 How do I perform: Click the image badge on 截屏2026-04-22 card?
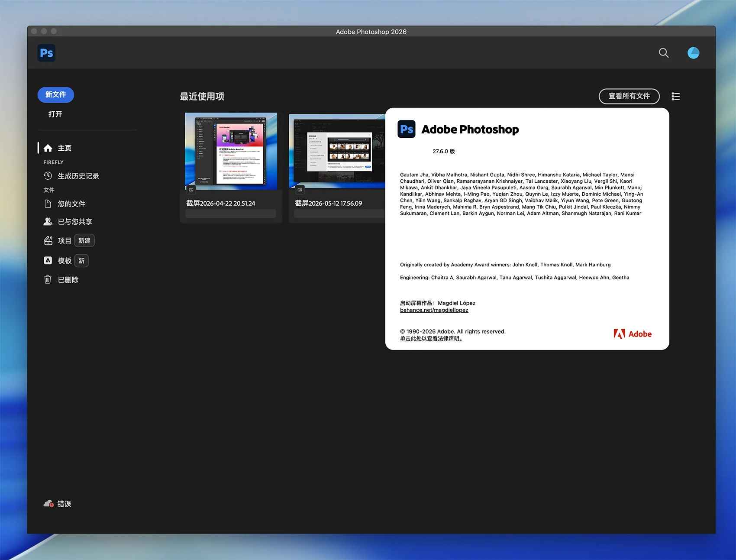(x=191, y=190)
